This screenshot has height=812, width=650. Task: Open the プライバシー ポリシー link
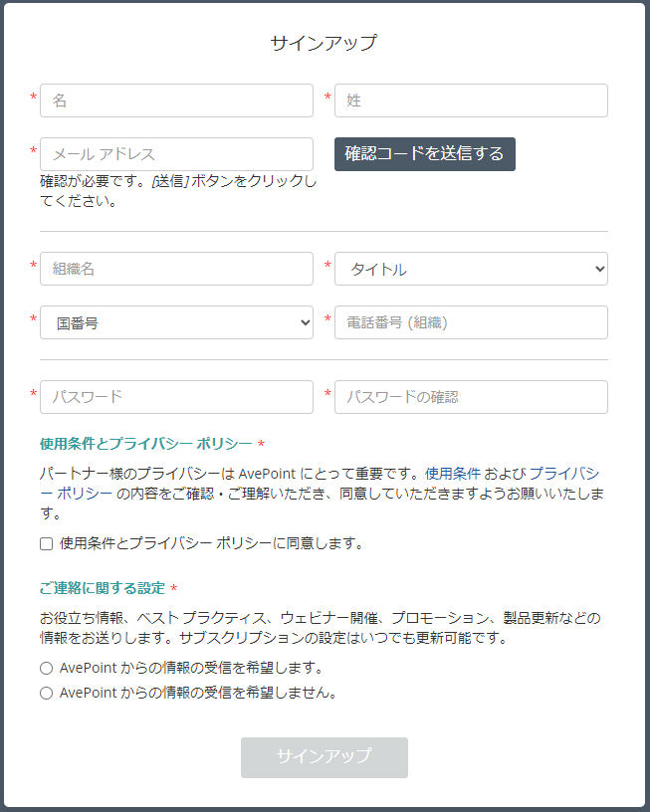564,474
